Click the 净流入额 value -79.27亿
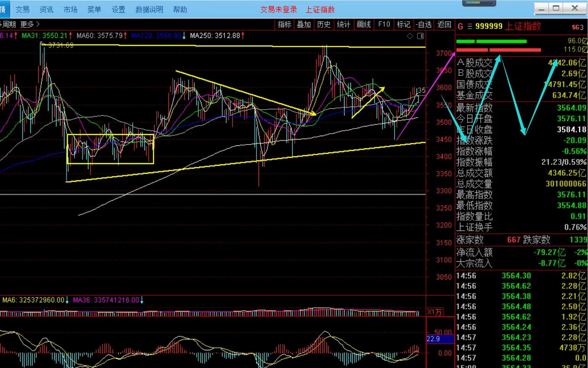588x368 pixels. click(549, 252)
